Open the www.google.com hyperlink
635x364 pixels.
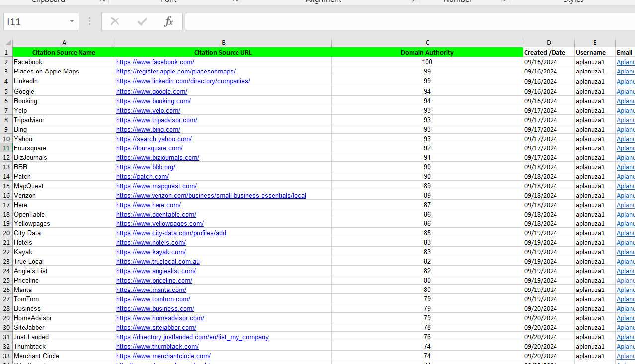point(152,92)
